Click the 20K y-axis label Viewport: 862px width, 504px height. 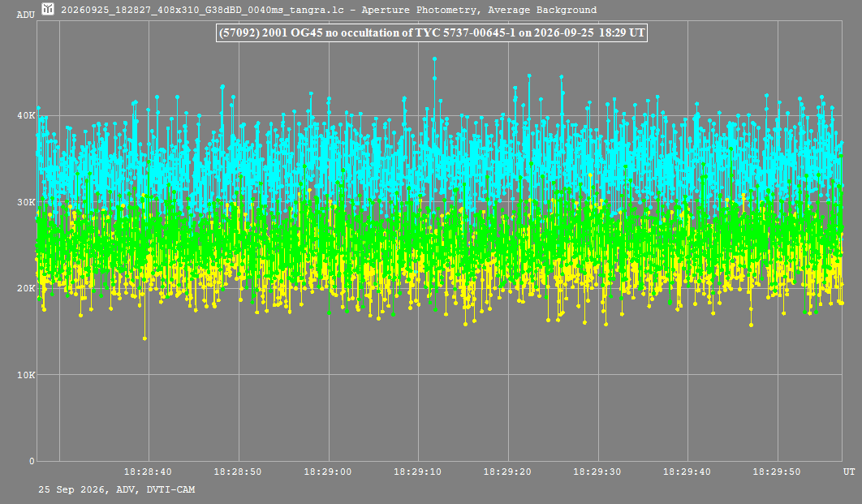(x=26, y=289)
